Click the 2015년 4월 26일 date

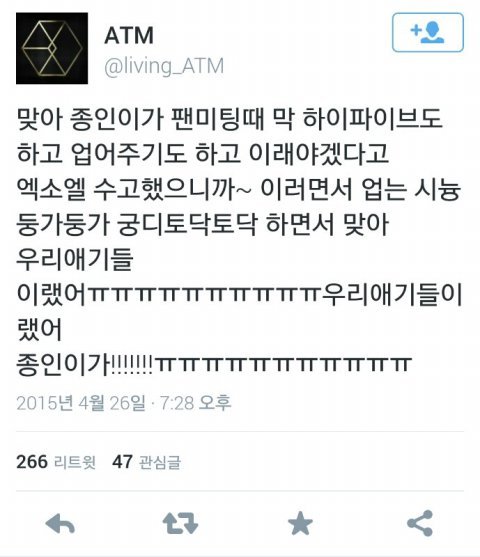click(x=81, y=403)
